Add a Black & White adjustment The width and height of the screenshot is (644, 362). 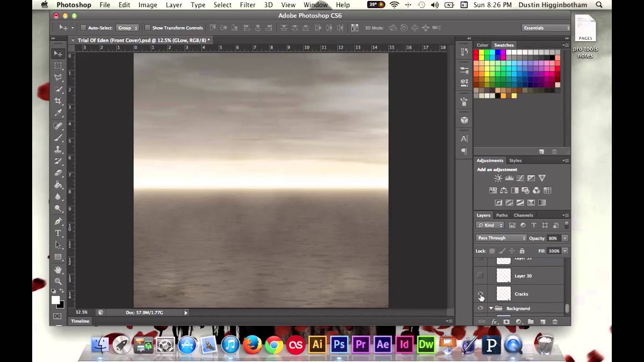tap(515, 191)
